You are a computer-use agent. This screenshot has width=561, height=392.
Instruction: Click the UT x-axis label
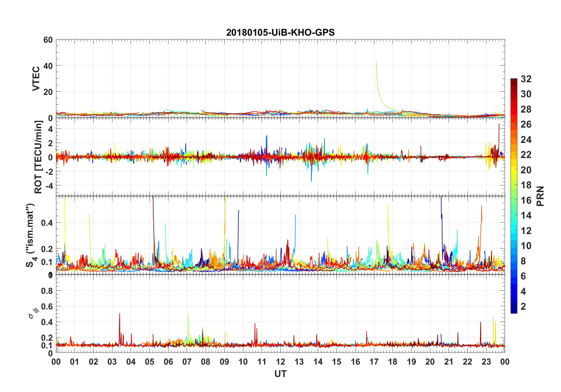click(280, 374)
